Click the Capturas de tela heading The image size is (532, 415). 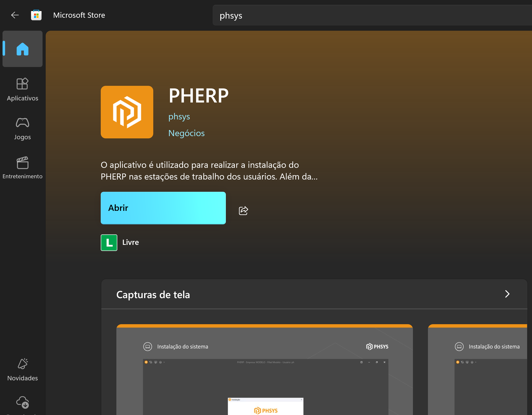pyautogui.click(x=153, y=295)
